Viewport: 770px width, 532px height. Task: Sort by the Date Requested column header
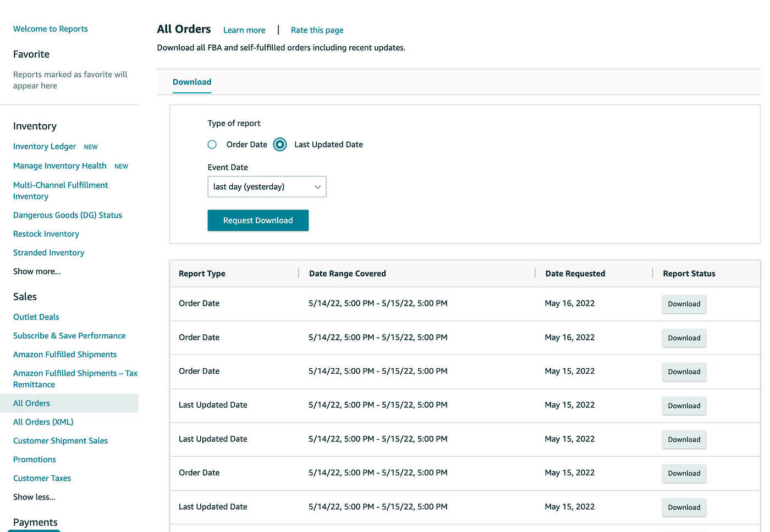575,274
